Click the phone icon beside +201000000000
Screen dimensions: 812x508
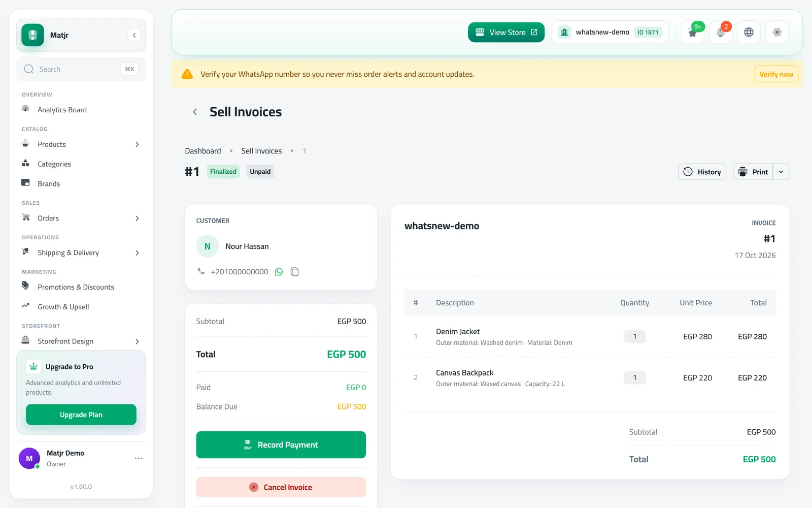pyautogui.click(x=201, y=271)
